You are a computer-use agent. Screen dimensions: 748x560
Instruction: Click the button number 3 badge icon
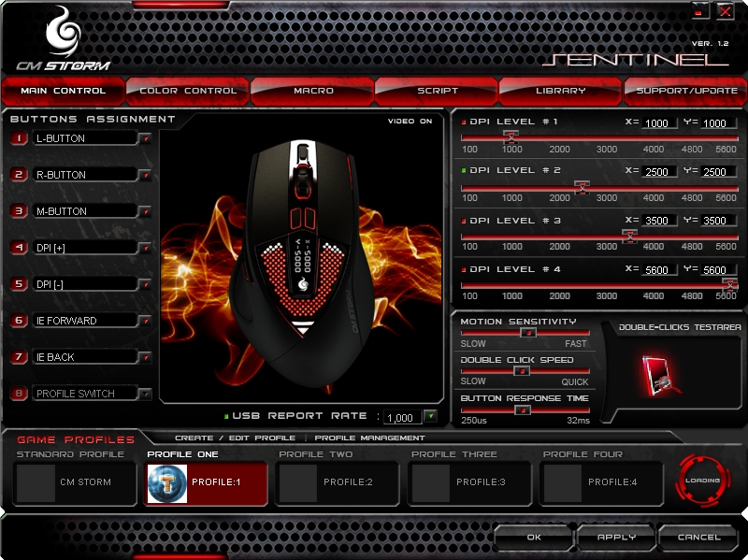(x=19, y=211)
